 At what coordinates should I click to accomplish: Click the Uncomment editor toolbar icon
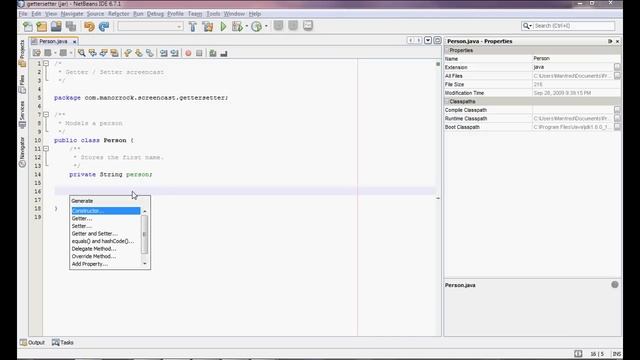click(224, 53)
